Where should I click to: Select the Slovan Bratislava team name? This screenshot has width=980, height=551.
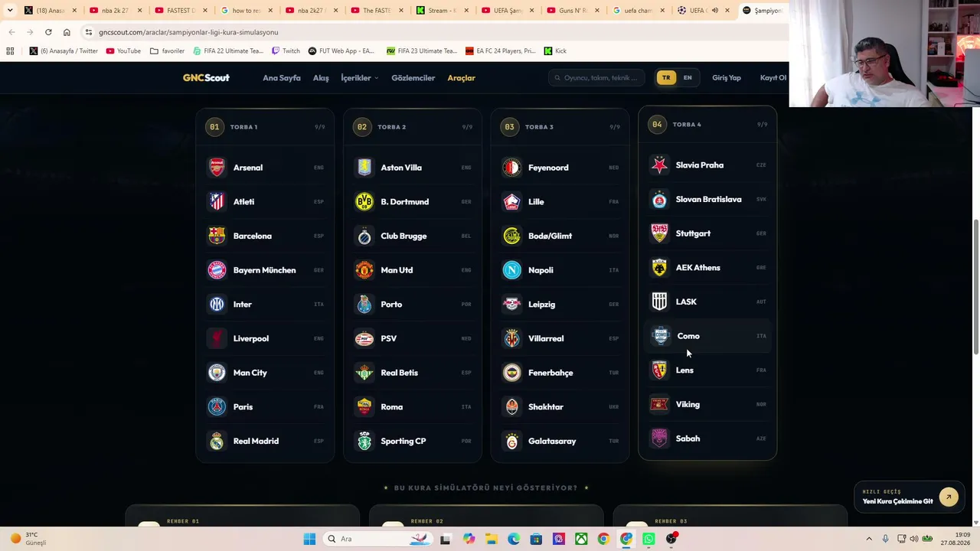(x=708, y=200)
